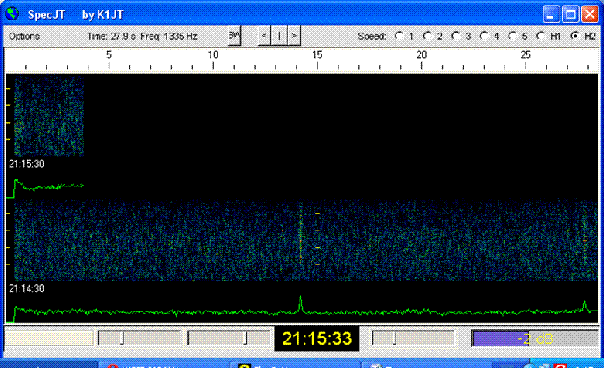Image resolution: width=605 pixels, height=369 pixels.
Task: Click the center bar button between arrows
Action: coord(279,36)
